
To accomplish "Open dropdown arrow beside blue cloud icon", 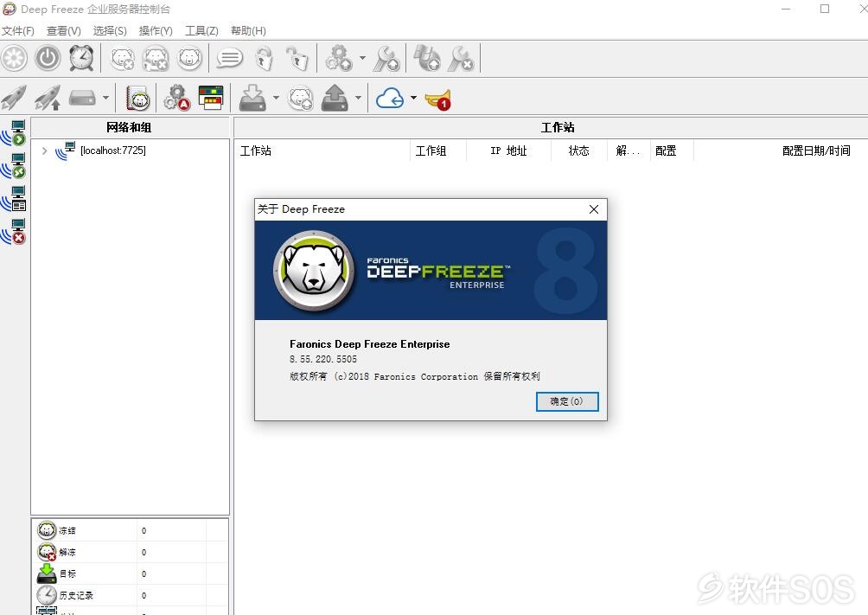I will click(413, 98).
